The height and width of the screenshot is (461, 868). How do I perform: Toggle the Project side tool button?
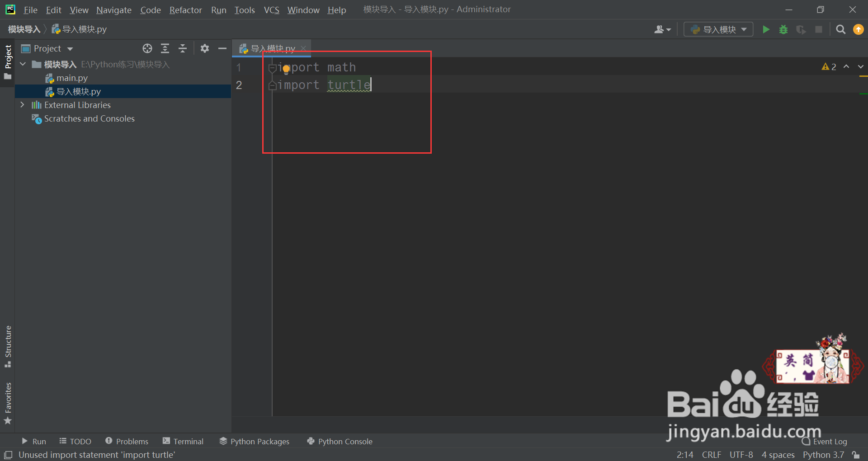pyautogui.click(x=8, y=62)
